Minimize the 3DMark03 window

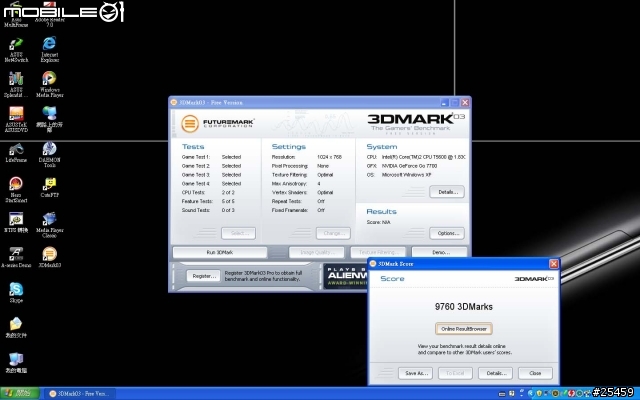[x=444, y=102]
